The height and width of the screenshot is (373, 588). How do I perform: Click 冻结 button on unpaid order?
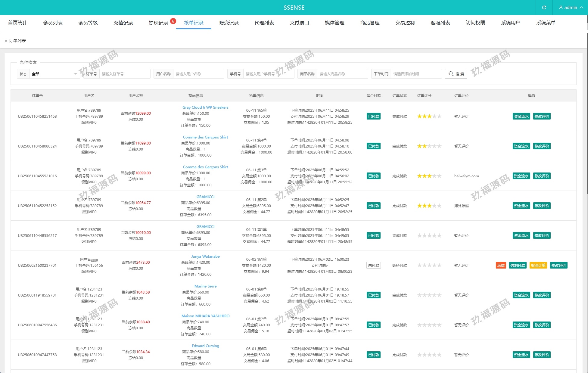pyautogui.click(x=501, y=266)
